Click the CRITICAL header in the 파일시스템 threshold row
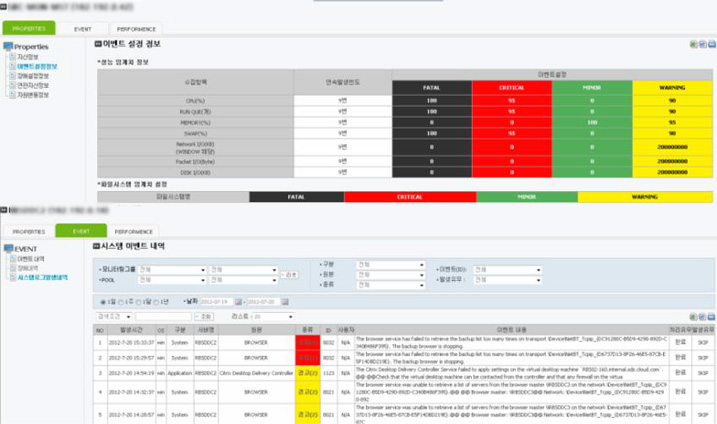Screen dimensions: 717x424 pos(410,197)
